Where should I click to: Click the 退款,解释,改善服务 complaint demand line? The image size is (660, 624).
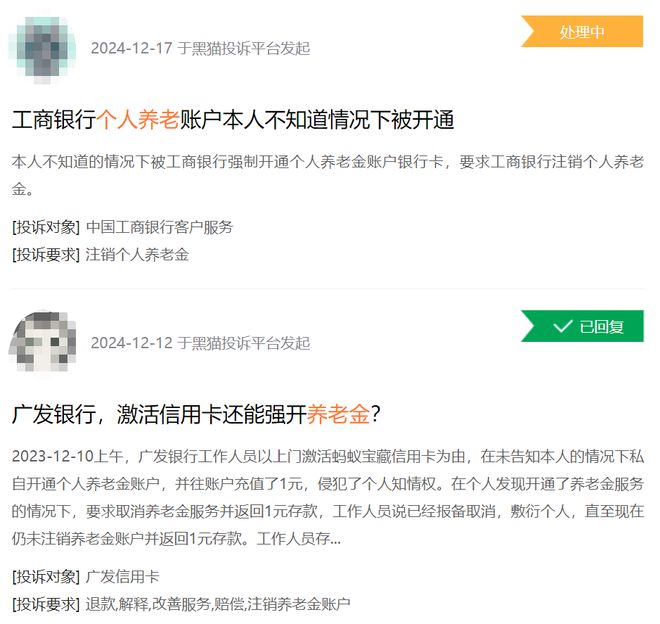pyautogui.click(x=218, y=604)
